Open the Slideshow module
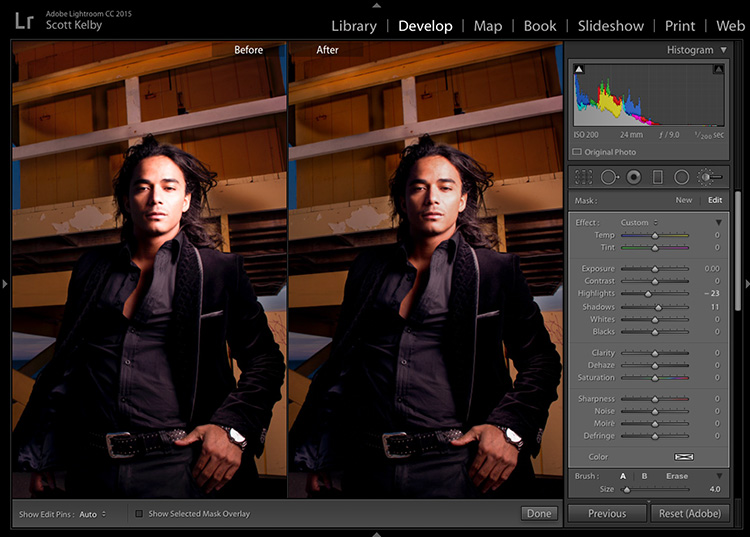Viewport: 750px width, 537px height. point(611,26)
